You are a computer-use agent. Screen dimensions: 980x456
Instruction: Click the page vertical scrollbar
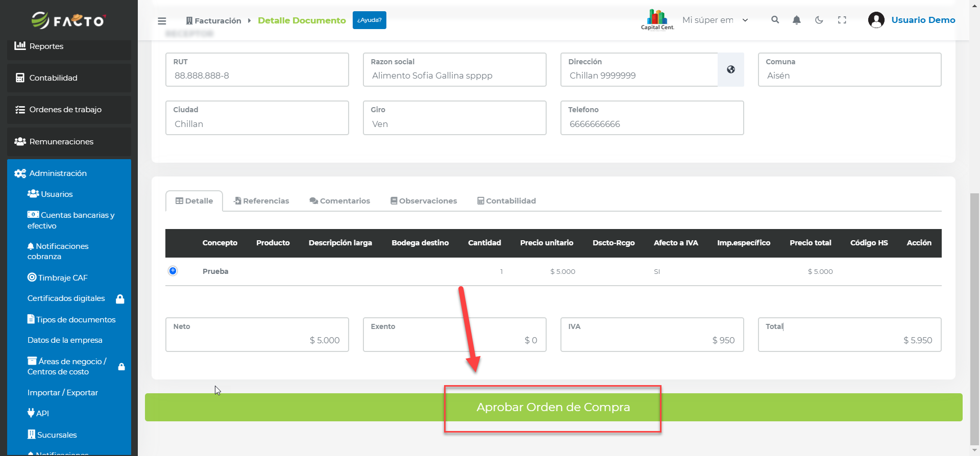(x=974, y=316)
